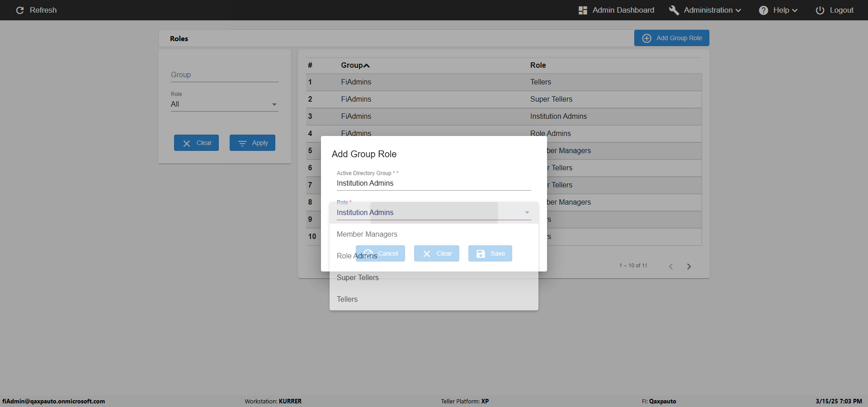Screen dimensions: 868x407
Task: Click the plus icon on Add Group Role
Action: coord(647,38)
